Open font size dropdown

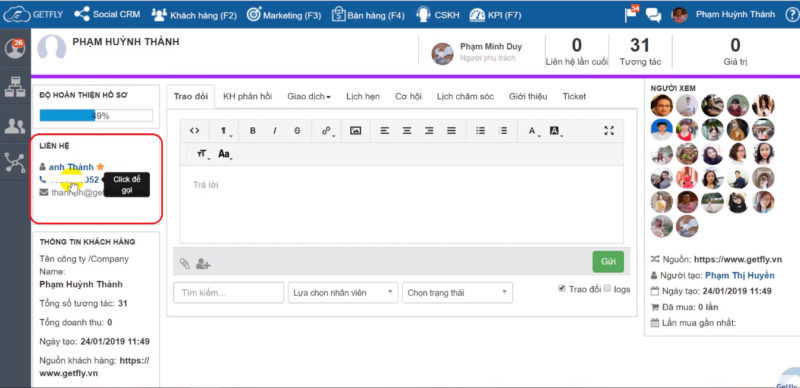click(x=202, y=154)
